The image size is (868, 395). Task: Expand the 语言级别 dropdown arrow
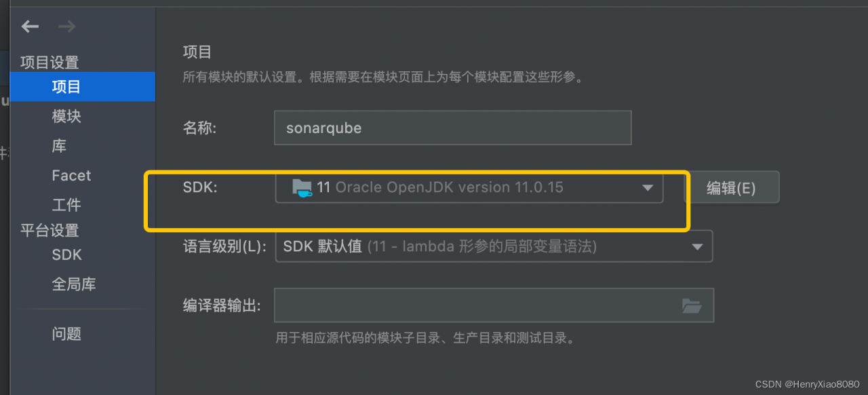pyautogui.click(x=697, y=247)
